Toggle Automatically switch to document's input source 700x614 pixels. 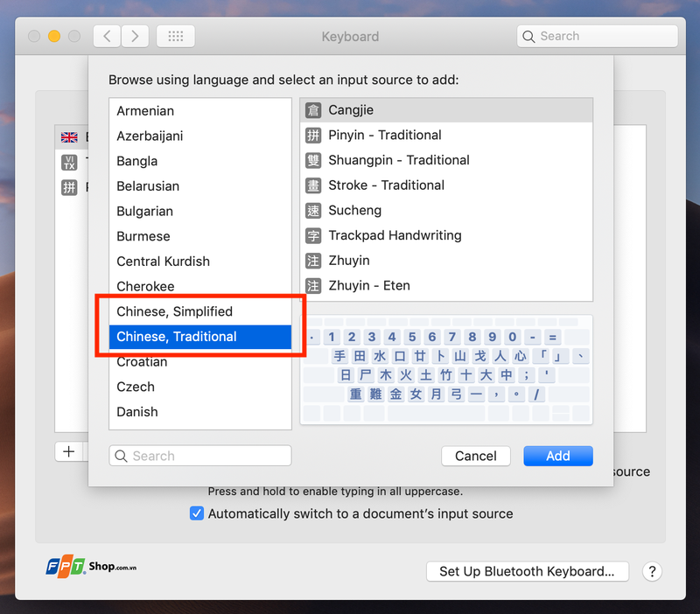[196, 513]
